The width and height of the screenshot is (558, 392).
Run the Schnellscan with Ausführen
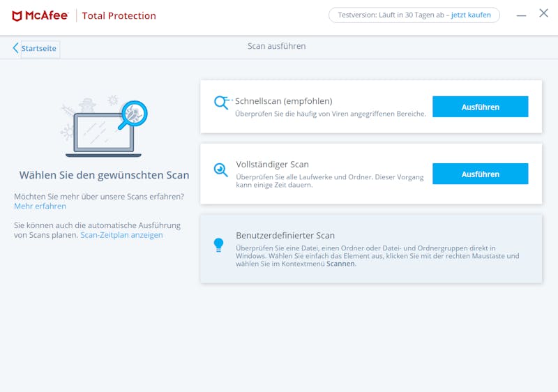tap(480, 107)
